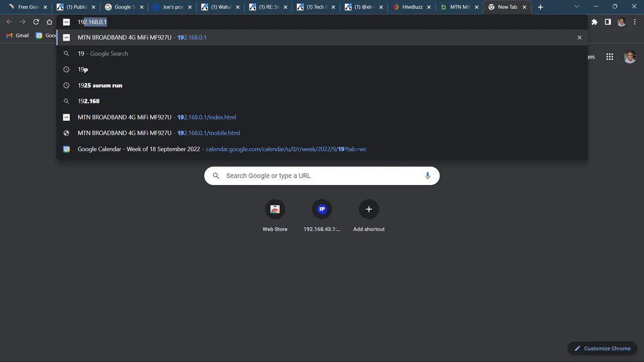This screenshot has width=644, height=362.
Task: Select the '19 - Google Search' suggestion
Action: [322, 53]
